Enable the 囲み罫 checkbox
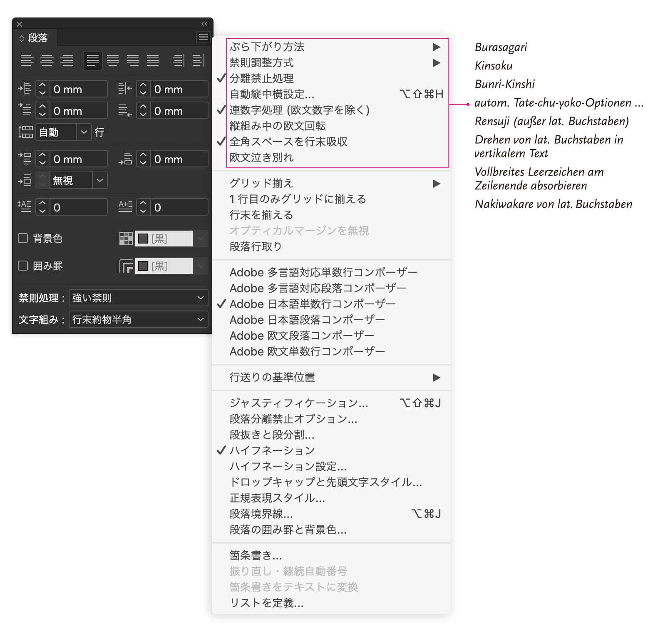The width and height of the screenshot is (648, 644). pos(23,266)
